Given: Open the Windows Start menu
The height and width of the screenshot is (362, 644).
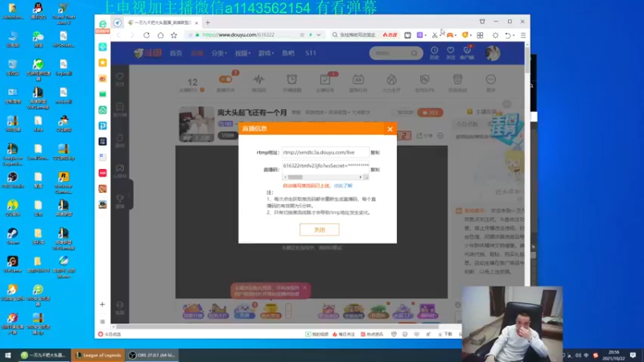Looking at the screenshot, I should coord(8,355).
